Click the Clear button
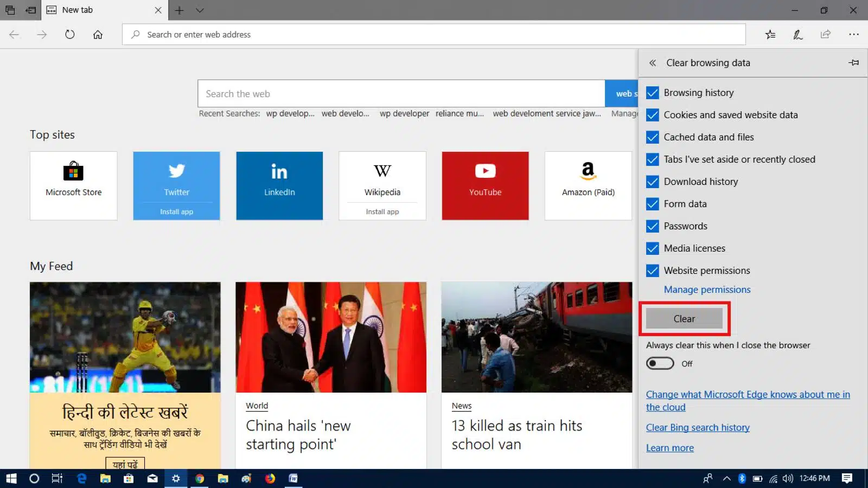This screenshot has height=488, width=868. (x=684, y=318)
